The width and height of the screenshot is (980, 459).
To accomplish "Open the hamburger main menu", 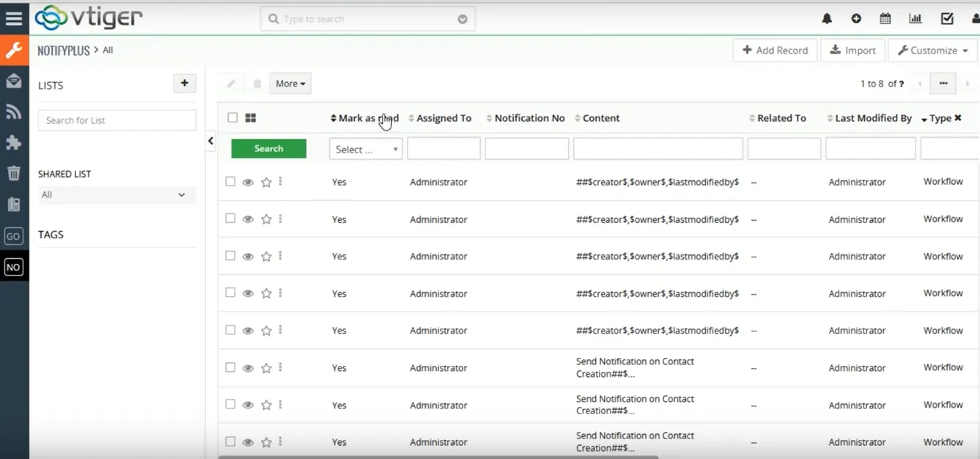I will tap(14, 18).
